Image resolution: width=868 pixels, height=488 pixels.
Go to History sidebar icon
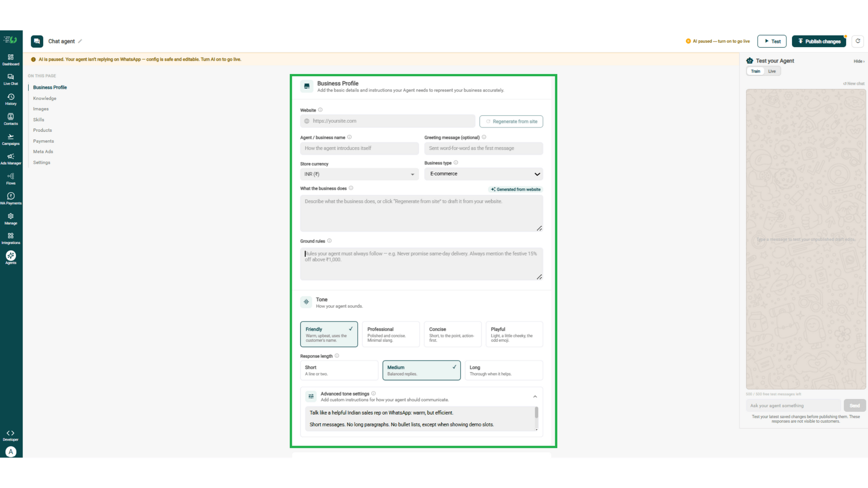(x=11, y=99)
